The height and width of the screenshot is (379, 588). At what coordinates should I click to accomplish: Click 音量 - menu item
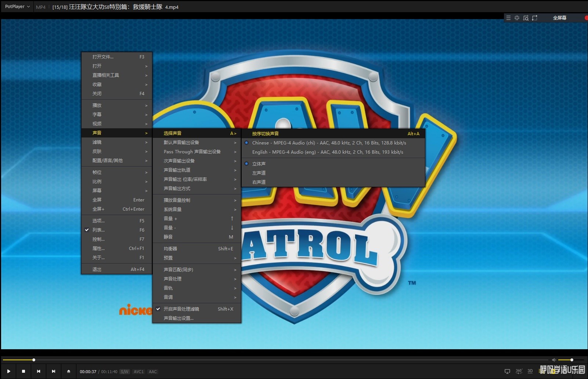click(197, 228)
